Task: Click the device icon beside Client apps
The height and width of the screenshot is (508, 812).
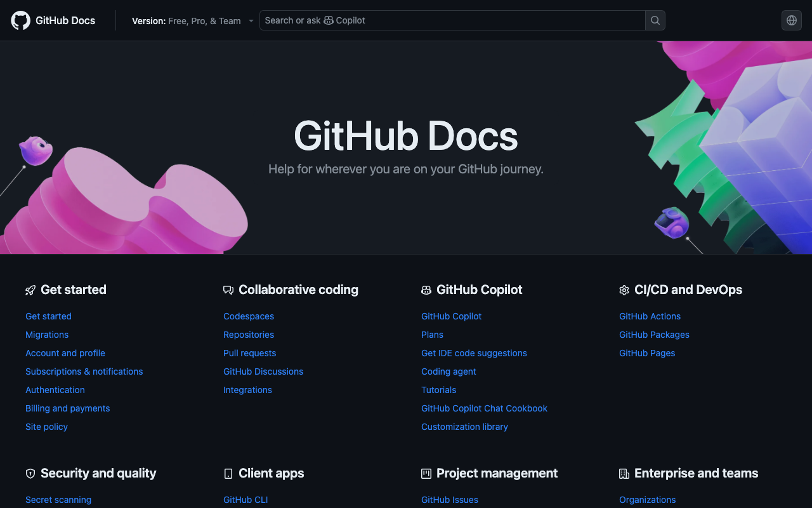Action: click(228, 474)
